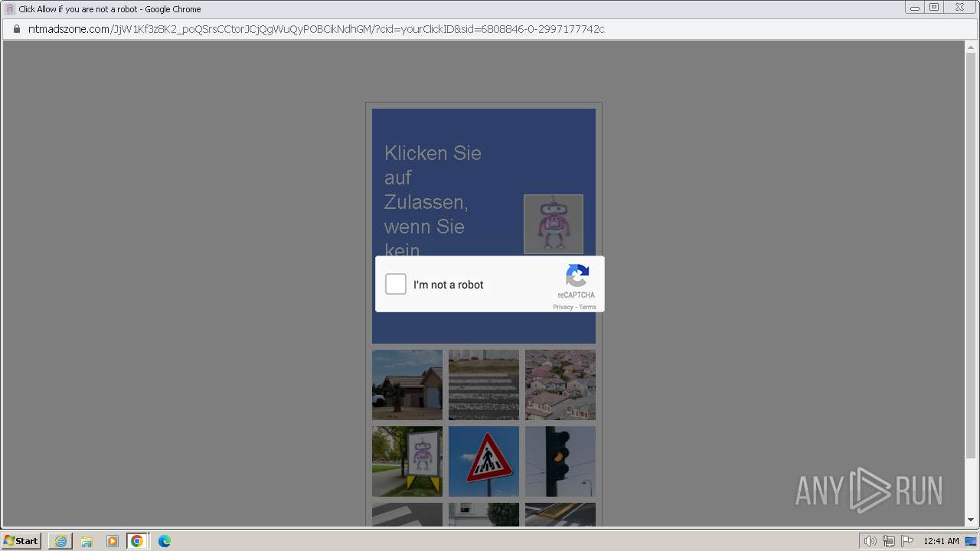Image resolution: width=980 pixels, height=551 pixels.
Task: Click the Chrome window title bar icon
Action: [x=10, y=9]
